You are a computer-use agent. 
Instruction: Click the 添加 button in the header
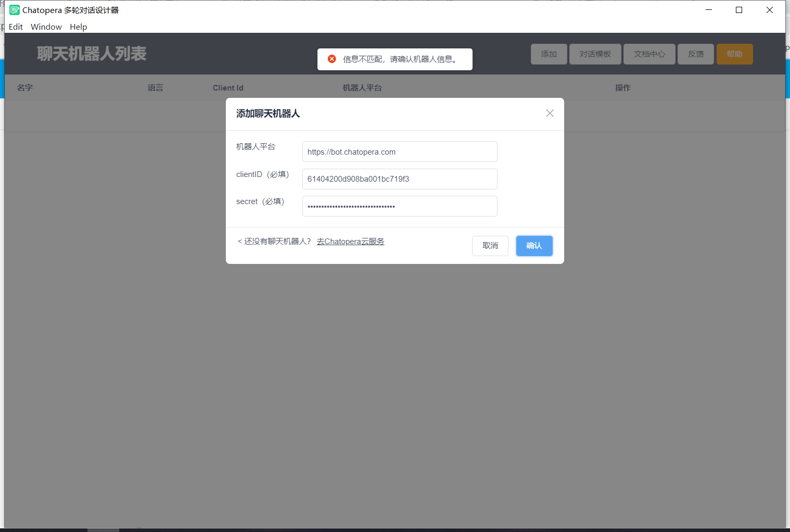pyautogui.click(x=549, y=54)
